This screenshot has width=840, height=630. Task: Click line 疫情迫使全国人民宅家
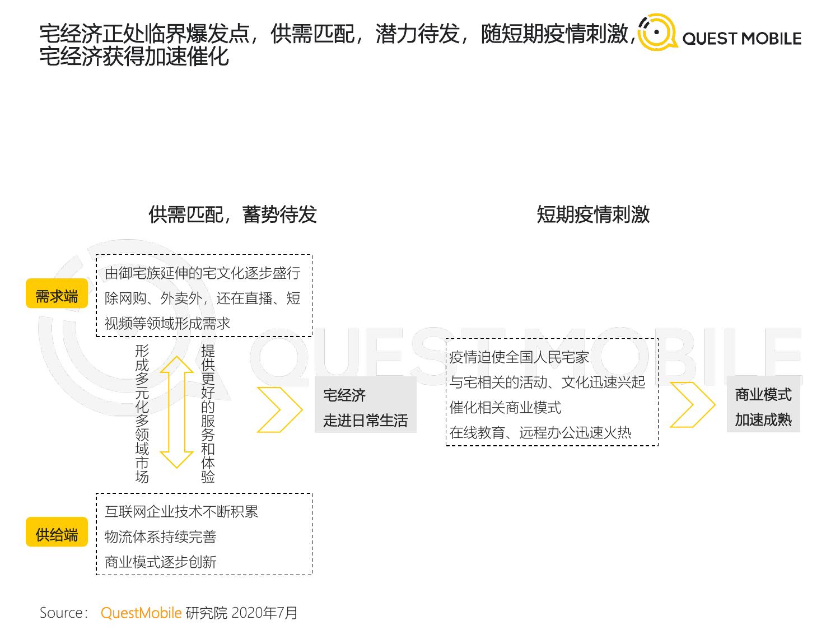point(519,357)
